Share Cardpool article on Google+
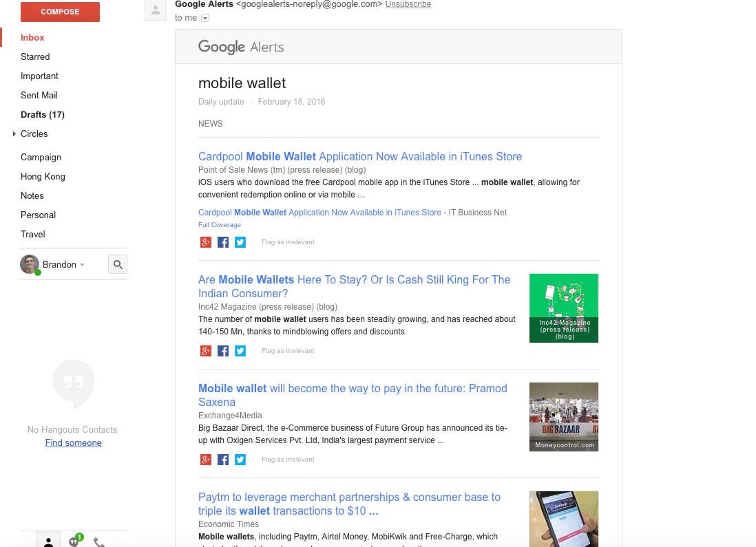756x547 pixels. [x=206, y=242]
